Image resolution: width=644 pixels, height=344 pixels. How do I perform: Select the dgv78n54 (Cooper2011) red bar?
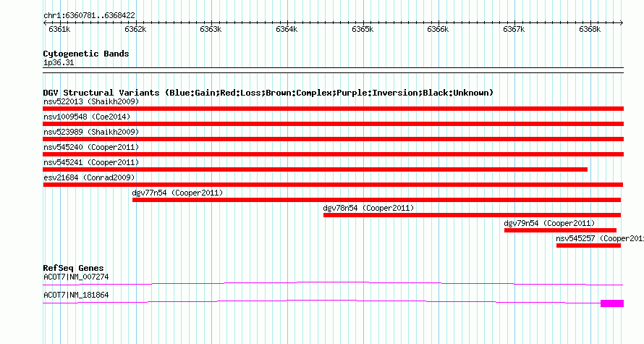tap(472, 215)
